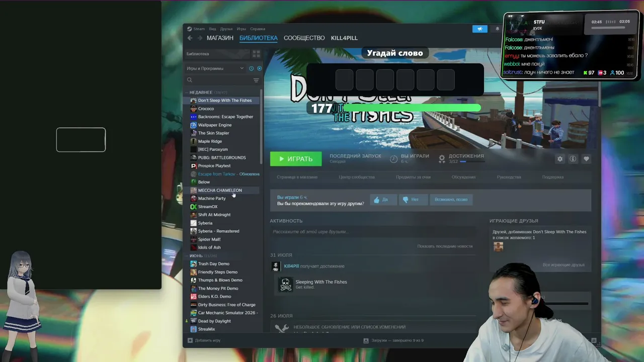Click Kill4Pill username in activity feed
Image resolution: width=644 pixels, height=362 pixels.
[x=291, y=266]
